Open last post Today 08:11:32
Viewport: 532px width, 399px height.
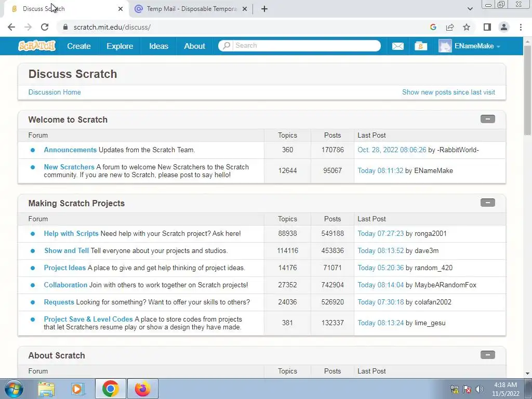(380, 170)
